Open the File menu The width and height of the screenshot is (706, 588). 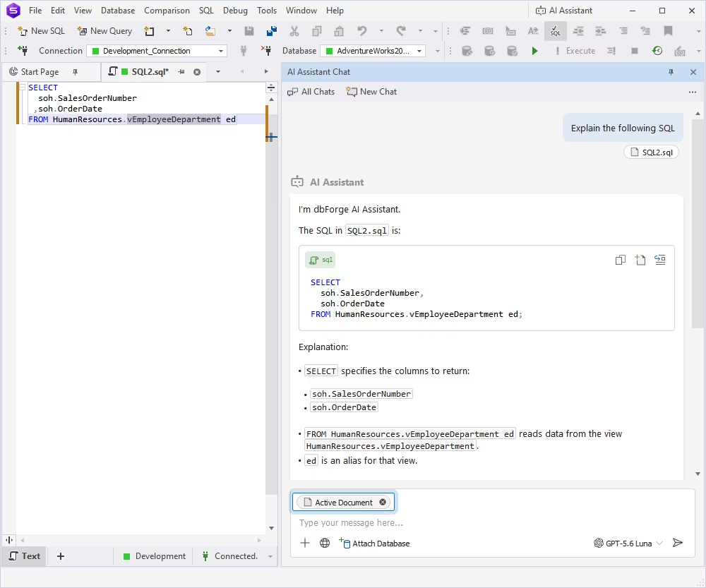click(x=35, y=11)
